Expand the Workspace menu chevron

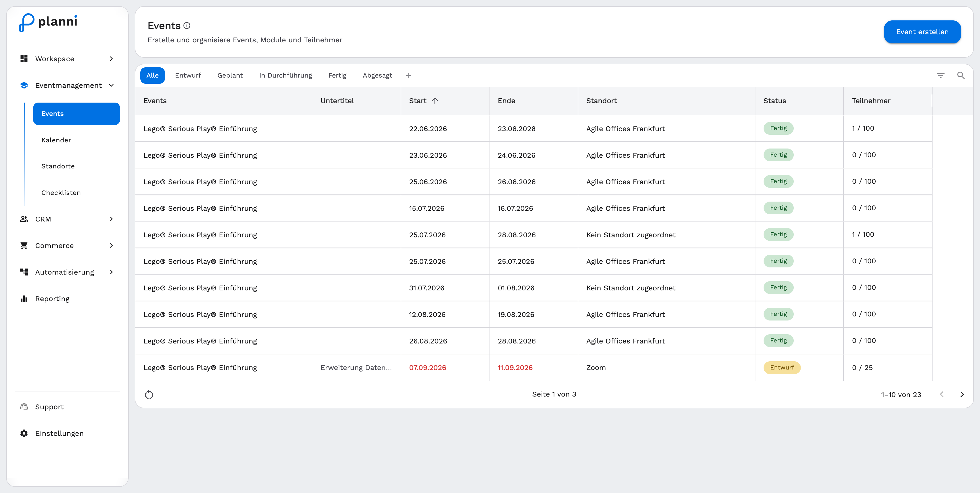(x=111, y=59)
